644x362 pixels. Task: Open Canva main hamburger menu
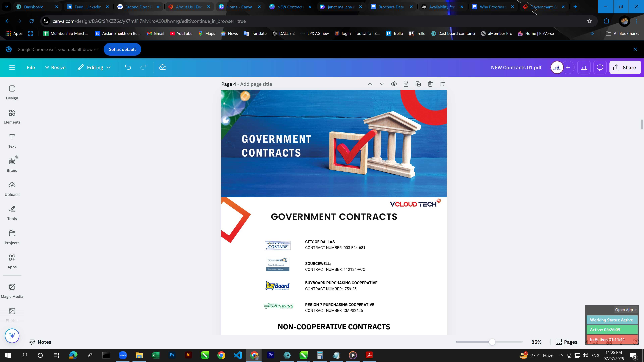[12, 67]
